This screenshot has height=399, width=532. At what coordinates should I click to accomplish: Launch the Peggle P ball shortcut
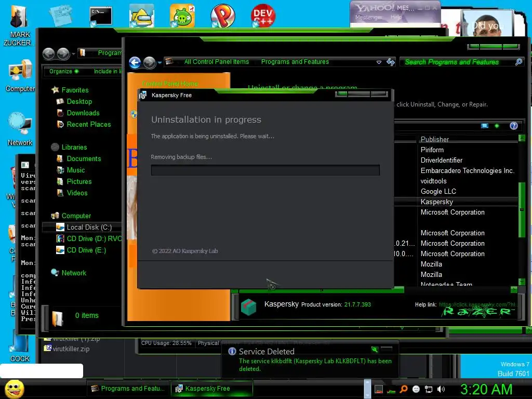pyautogui.click(x=222, y=16)
